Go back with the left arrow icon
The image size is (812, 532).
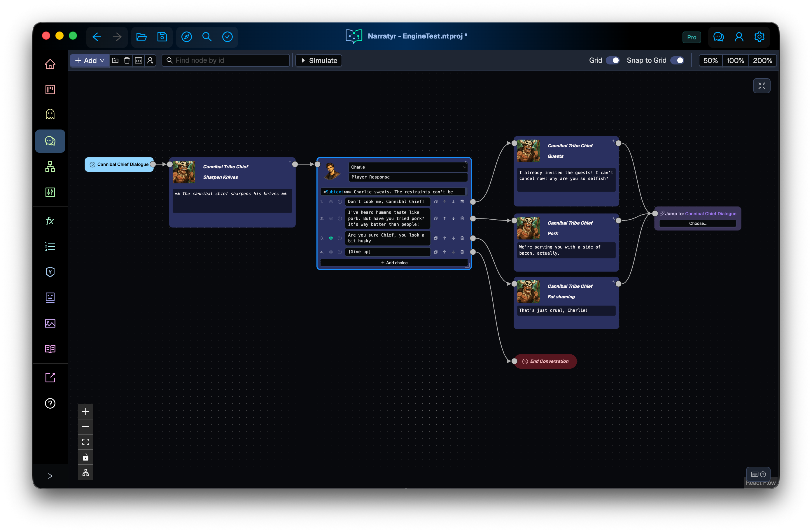point(97,37)
